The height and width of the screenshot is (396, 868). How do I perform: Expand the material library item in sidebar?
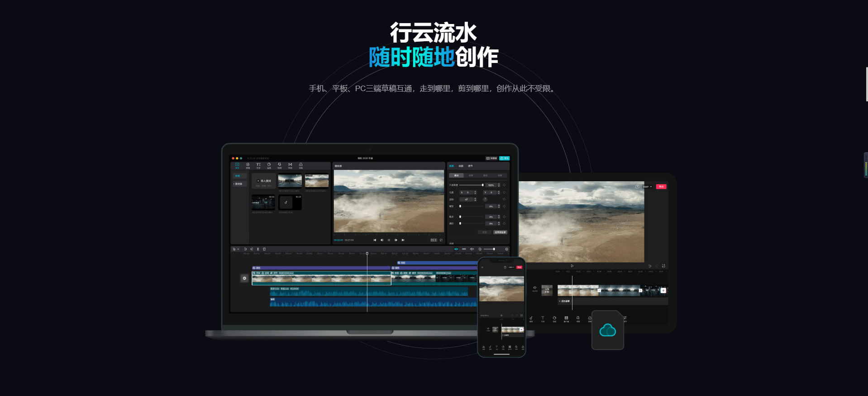238,184
